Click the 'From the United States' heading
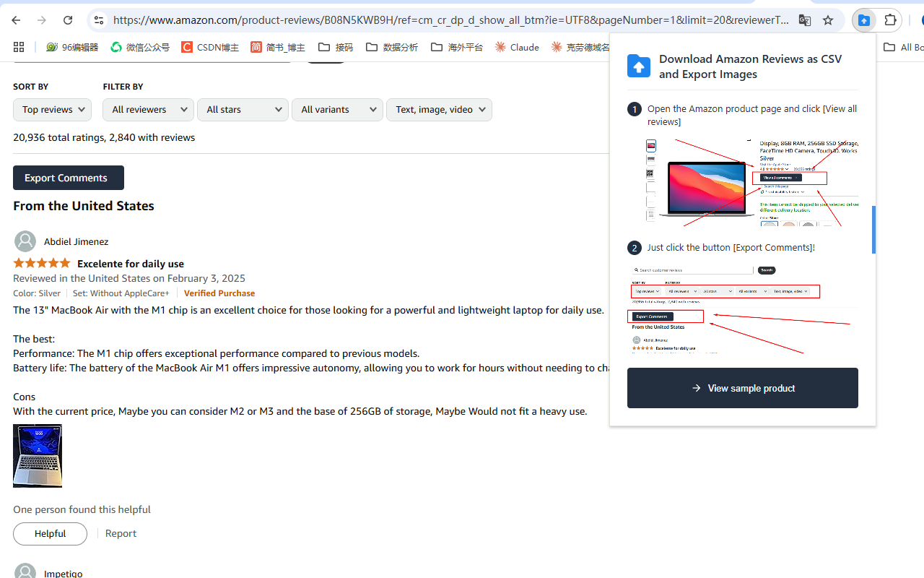 point(84,206)
